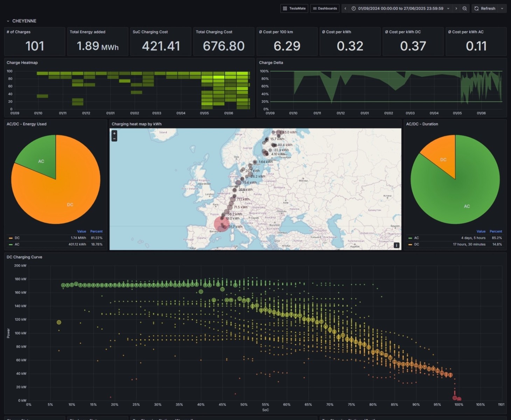Sort Duration legend by Percent
The height and width of the screenshot is (420, 511).
pos(496,231)
